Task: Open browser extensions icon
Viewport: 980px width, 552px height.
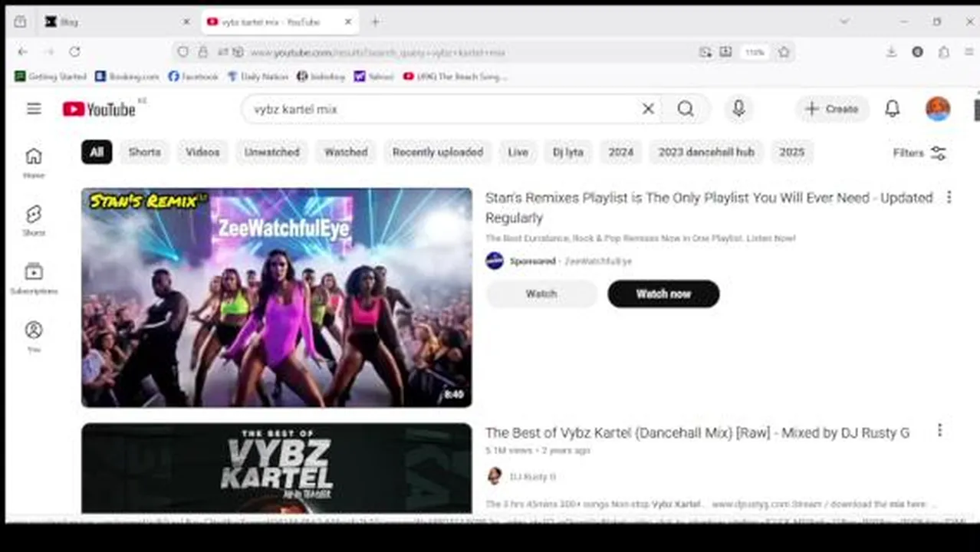Action: [944, 51]
